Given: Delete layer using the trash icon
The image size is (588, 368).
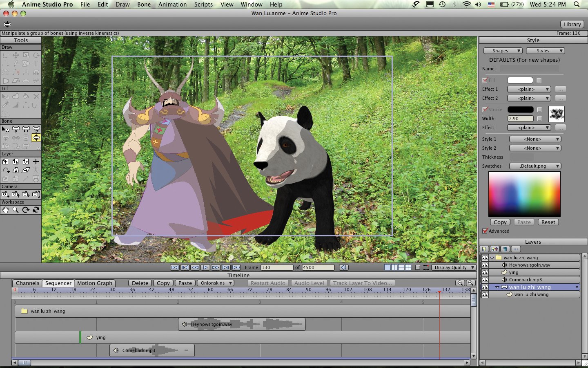Looking at the screenshot, I should tap(505, 249).
